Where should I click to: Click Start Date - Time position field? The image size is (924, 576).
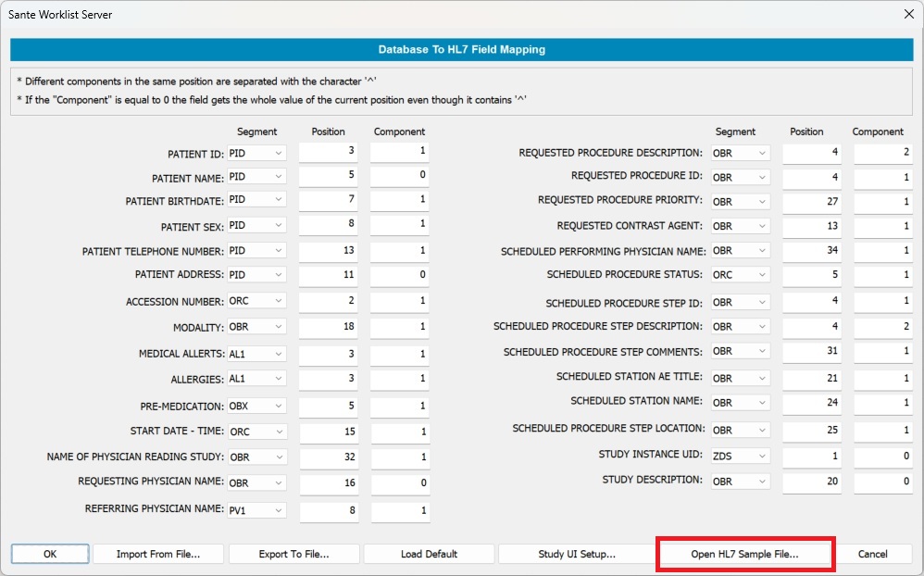pyautogui.click(x=329, y=432)
